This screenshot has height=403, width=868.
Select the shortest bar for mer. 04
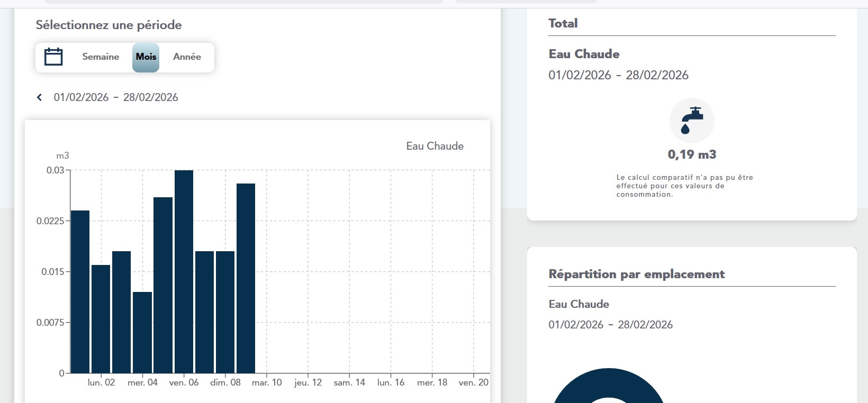142,332
